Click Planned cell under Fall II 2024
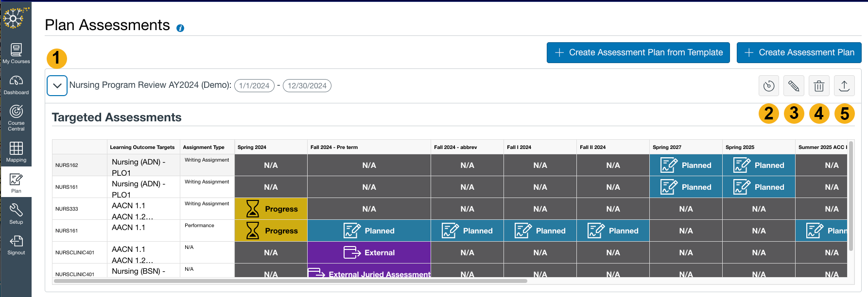Viewport: 868px width, 297px height. (613, 231)
